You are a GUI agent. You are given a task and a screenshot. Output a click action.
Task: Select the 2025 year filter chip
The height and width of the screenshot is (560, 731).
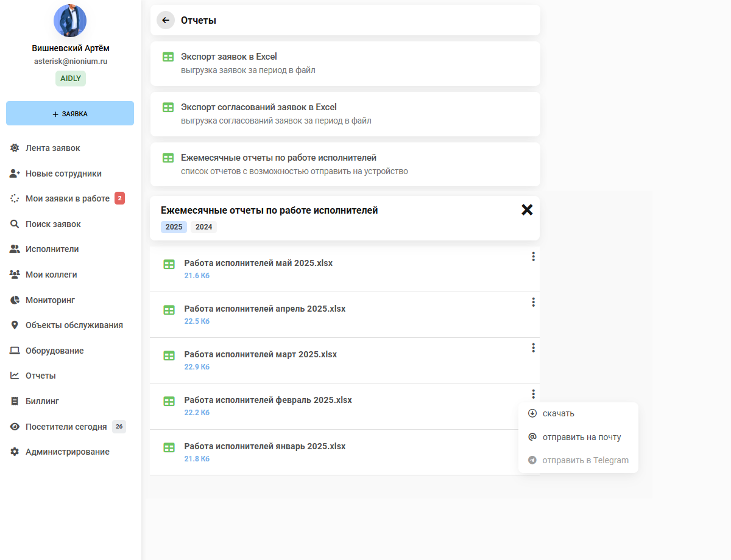(x=174, y=227)
